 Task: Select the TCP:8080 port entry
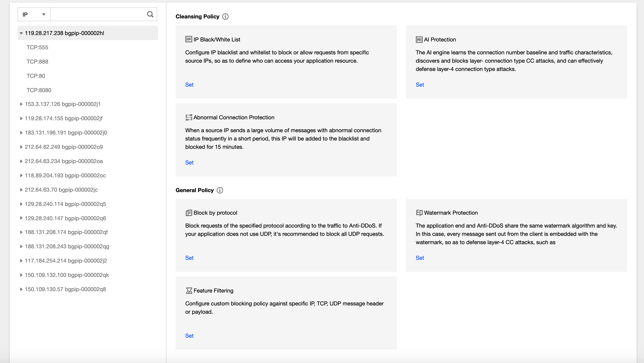coord(39,90)
